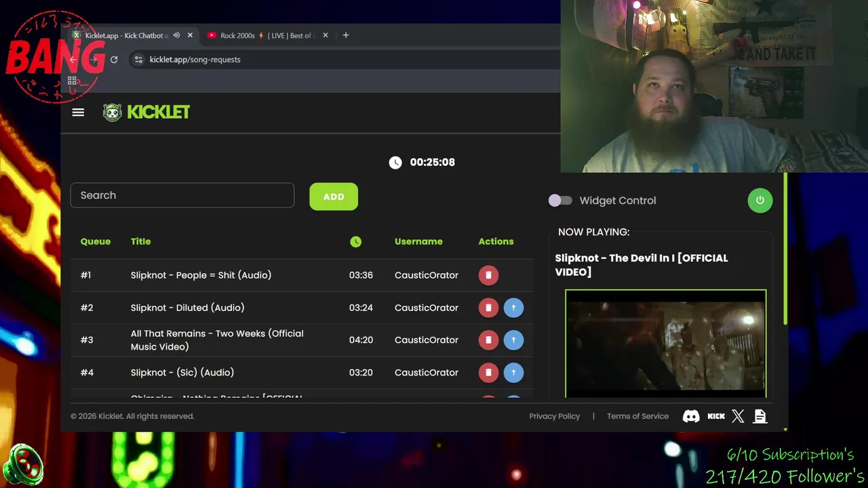Click the 04:20 duration cell

point(361,340)
